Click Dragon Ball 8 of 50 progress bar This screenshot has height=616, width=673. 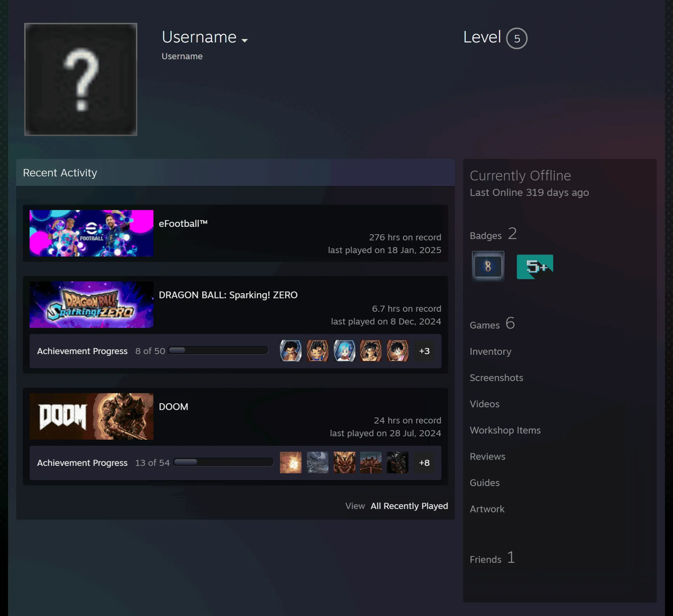pyautogui.click(x=218, y=350)
